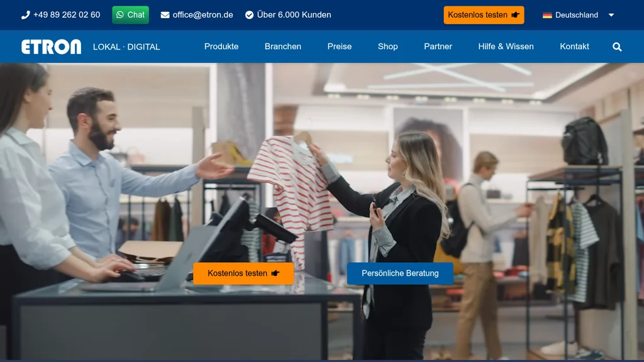Image resolution: width=644 pixels, height=362 pixels.
Task: Open the Preise menu item
Action: coord(340,47)
